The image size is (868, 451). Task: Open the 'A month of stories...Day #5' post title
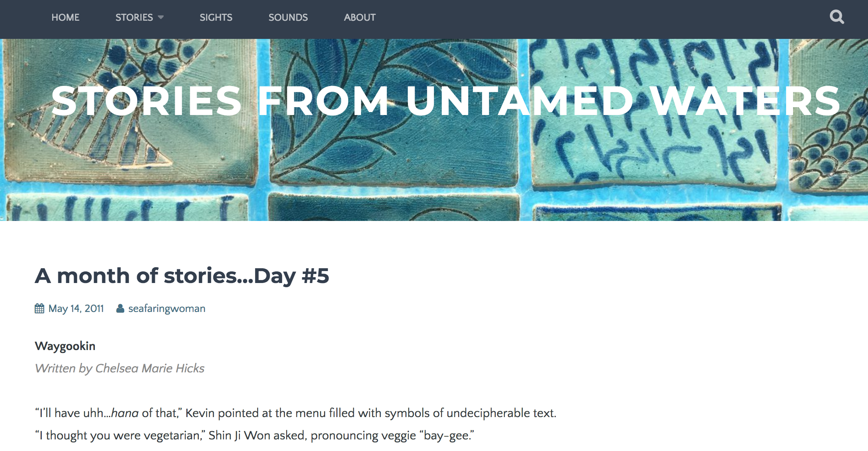[182, 276]
